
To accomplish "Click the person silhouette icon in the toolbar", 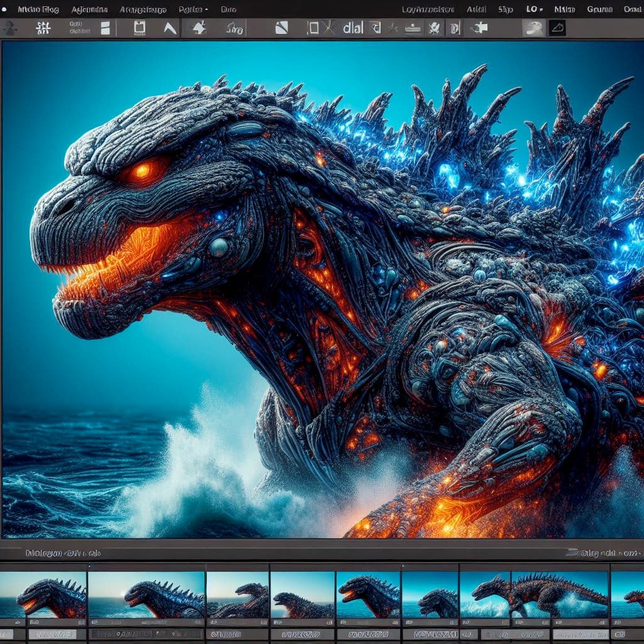I will tap(10, 28).
